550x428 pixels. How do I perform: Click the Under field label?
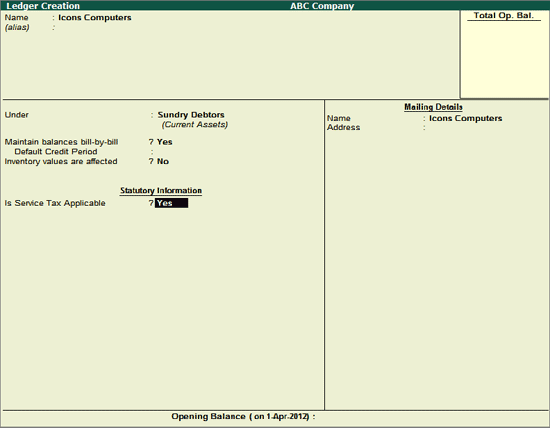coord(16,115)
